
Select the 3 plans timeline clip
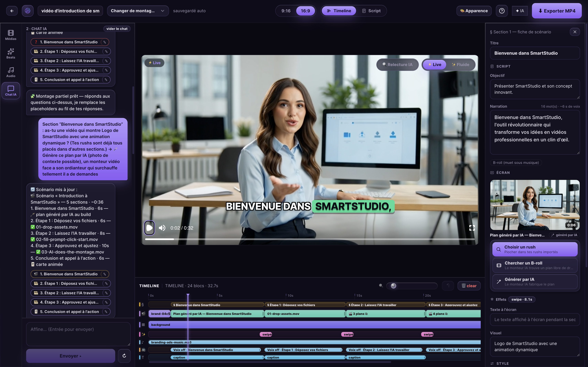(386, 314)
